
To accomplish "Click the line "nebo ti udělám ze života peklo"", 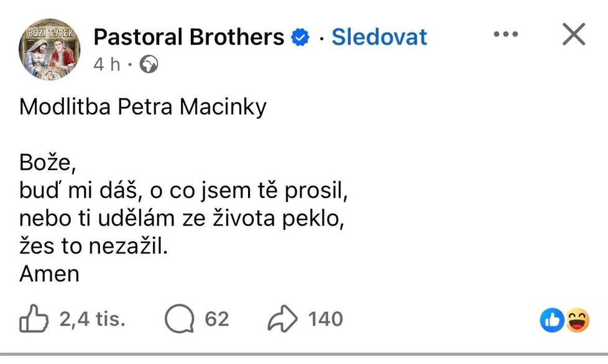I will pos(181,219).
